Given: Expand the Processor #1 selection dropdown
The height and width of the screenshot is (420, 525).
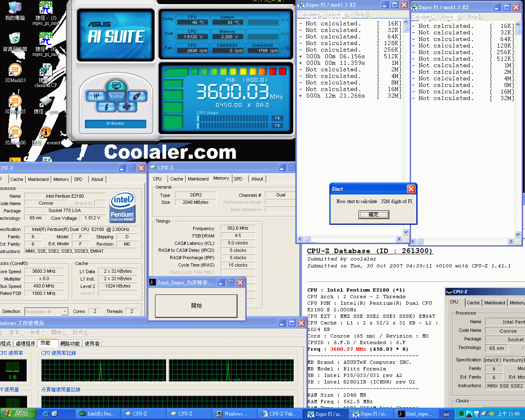Looking at the screenshot, I should pyautogui.click(x=65, y=312).
